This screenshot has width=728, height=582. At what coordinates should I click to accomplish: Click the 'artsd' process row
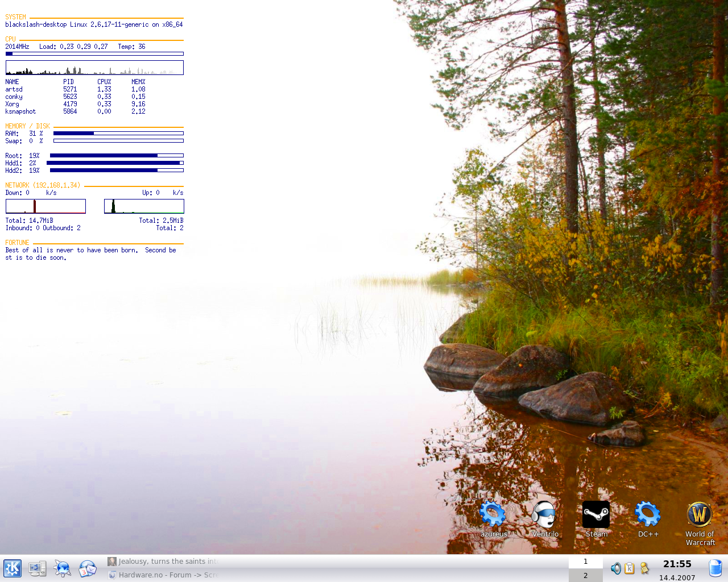click(75, 89)
